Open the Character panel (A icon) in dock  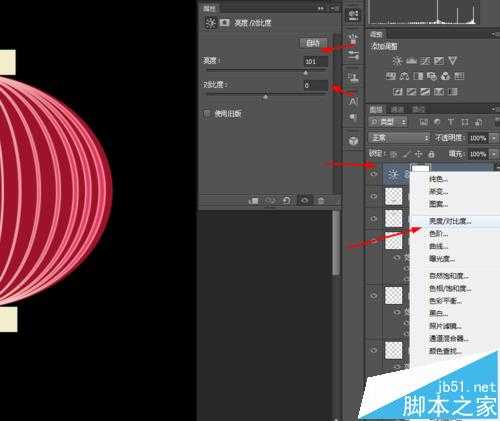353,101
